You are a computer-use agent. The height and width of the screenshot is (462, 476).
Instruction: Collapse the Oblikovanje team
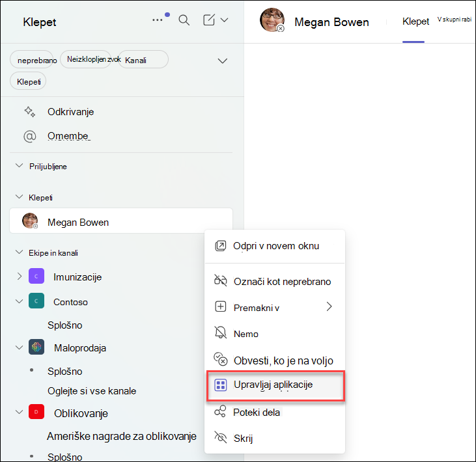19,412
